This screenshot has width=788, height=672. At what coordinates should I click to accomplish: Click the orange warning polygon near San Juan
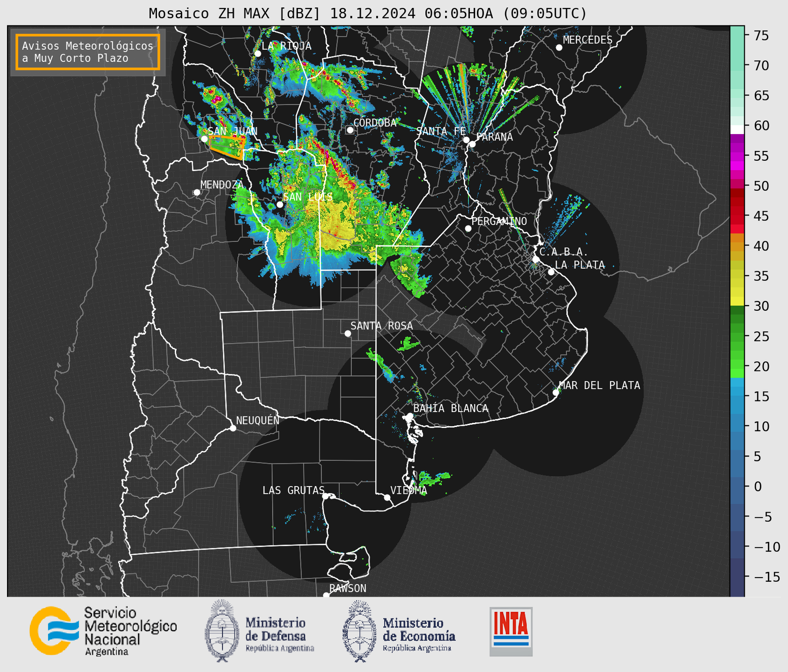click(227, 147)
